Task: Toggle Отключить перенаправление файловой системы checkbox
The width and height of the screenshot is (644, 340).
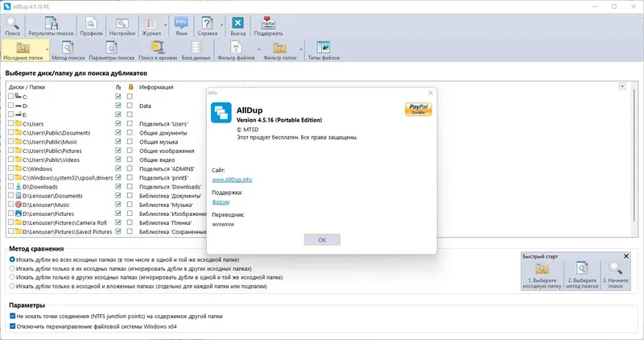Action: point(12,326)
